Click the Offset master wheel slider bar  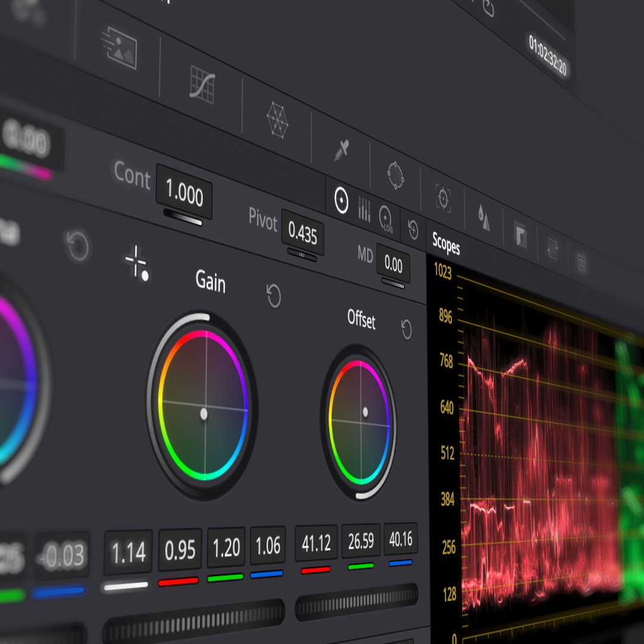(356, 602)
